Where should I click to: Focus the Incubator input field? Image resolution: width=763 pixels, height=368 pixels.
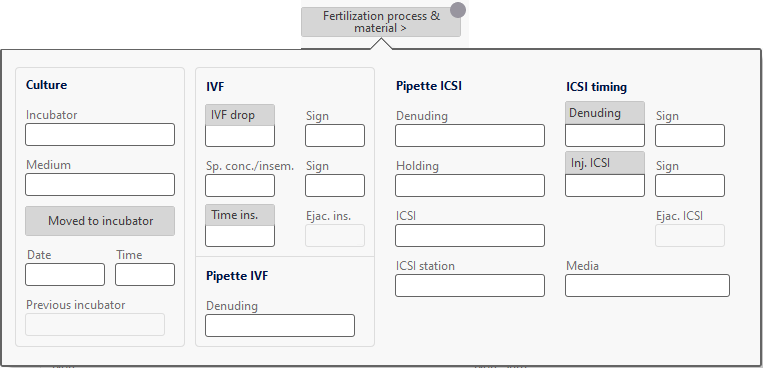[100, 134]
